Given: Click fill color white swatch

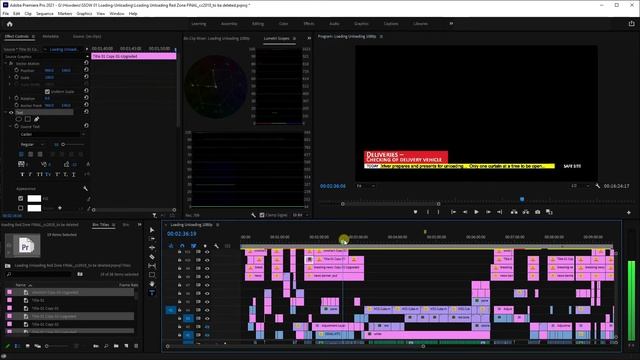Looking at the screenshot, I should 34,198.
